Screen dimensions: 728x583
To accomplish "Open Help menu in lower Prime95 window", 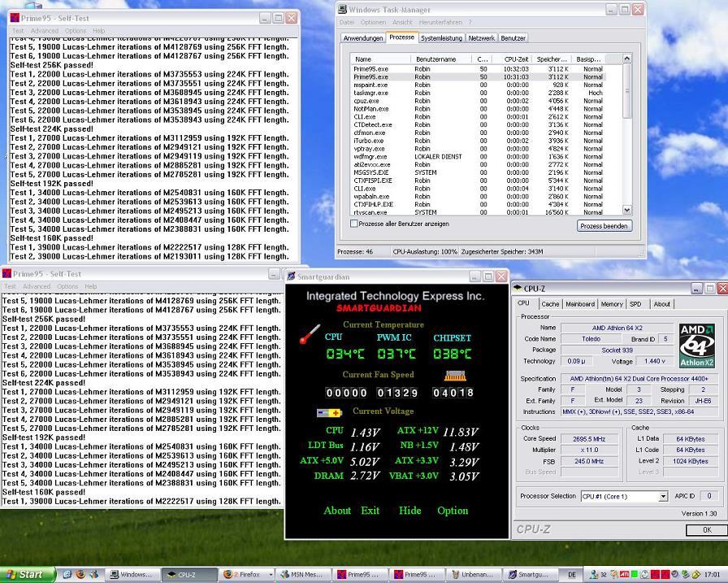I will (x=91, y=287).
